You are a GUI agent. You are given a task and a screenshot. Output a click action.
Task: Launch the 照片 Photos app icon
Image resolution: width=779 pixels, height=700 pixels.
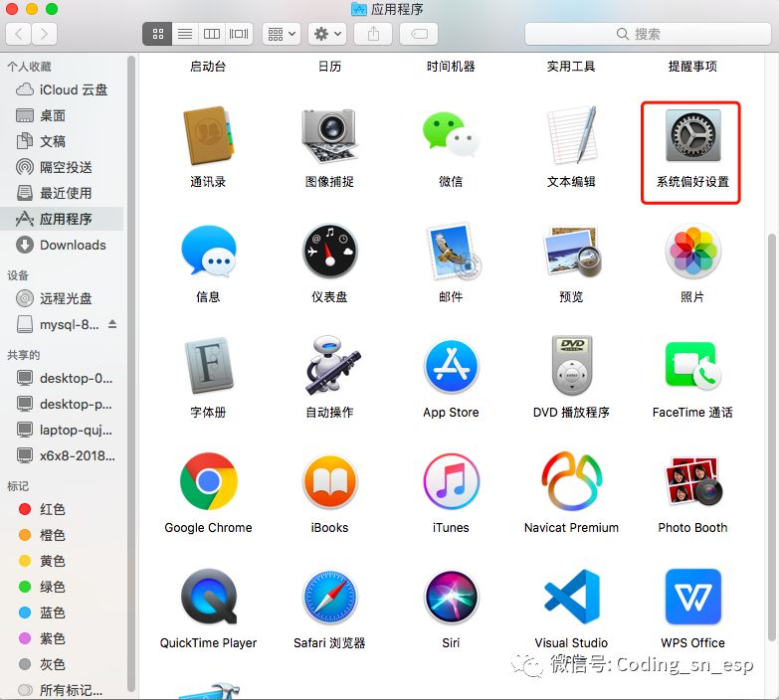click(693, 251)
